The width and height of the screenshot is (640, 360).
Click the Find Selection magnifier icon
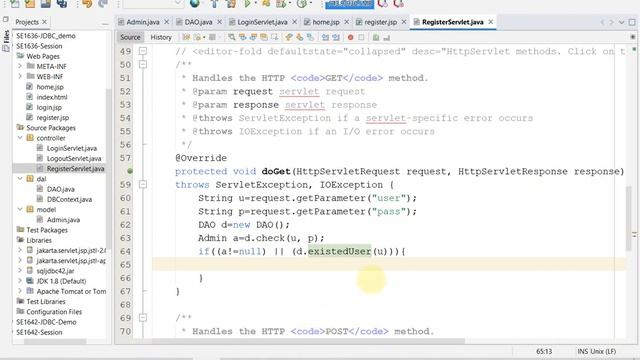[x=231, y=37]
